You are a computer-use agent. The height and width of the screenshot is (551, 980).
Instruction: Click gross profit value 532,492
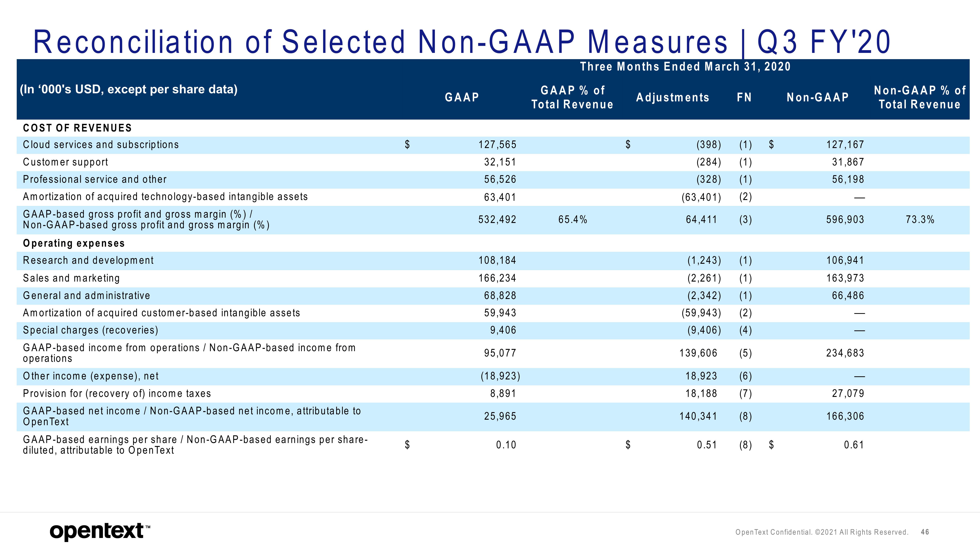point(497,219)
